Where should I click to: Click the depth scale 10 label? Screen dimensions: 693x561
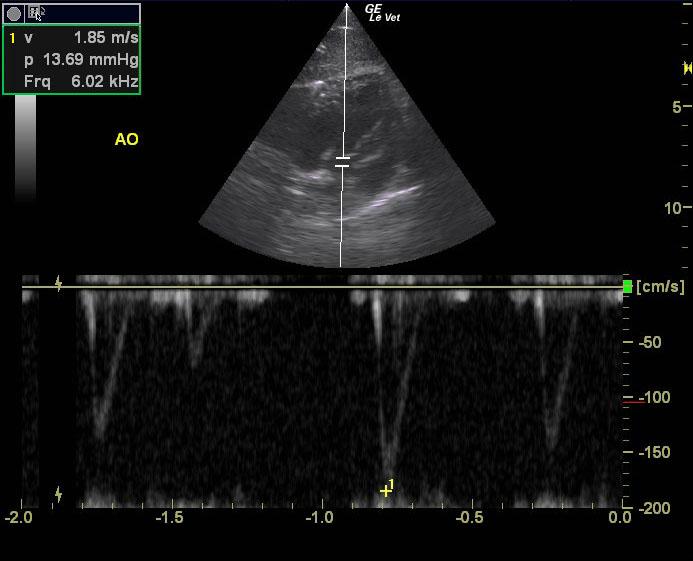coord(673,208)
